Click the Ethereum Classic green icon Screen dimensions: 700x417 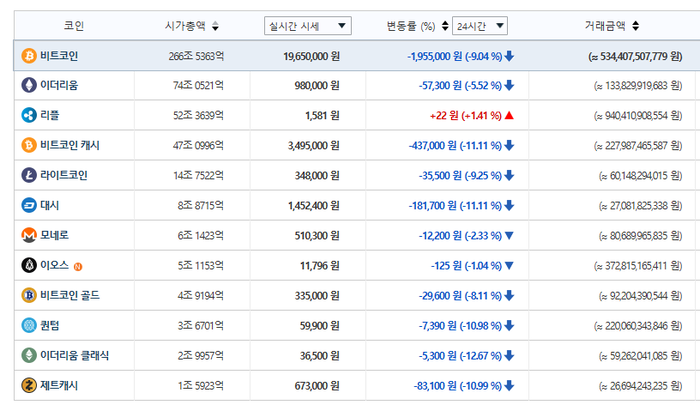click(x=29, y=355)
